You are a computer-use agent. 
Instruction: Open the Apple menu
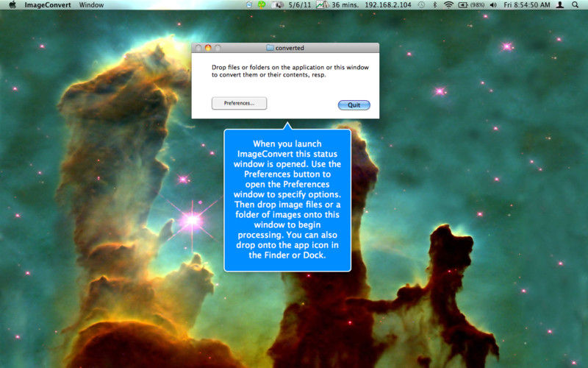12,5
